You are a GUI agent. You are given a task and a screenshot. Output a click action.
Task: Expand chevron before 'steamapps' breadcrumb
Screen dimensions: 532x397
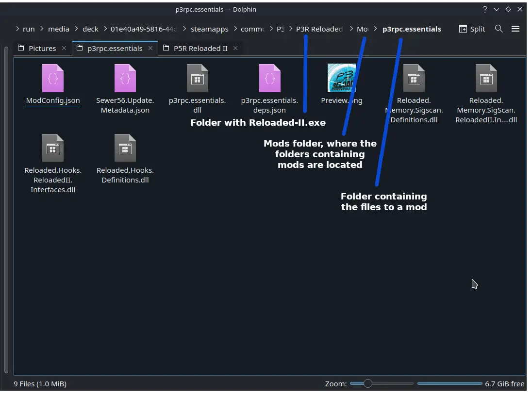pos(184,29)
